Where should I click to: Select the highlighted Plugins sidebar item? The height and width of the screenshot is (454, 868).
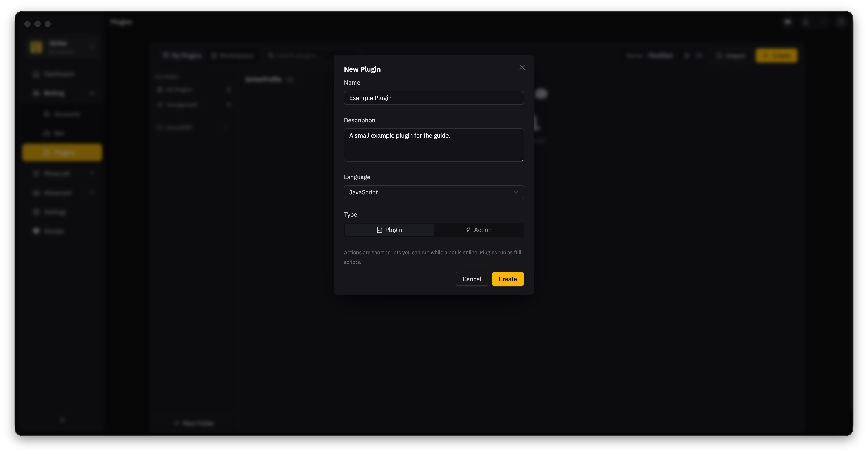[62, 153]
